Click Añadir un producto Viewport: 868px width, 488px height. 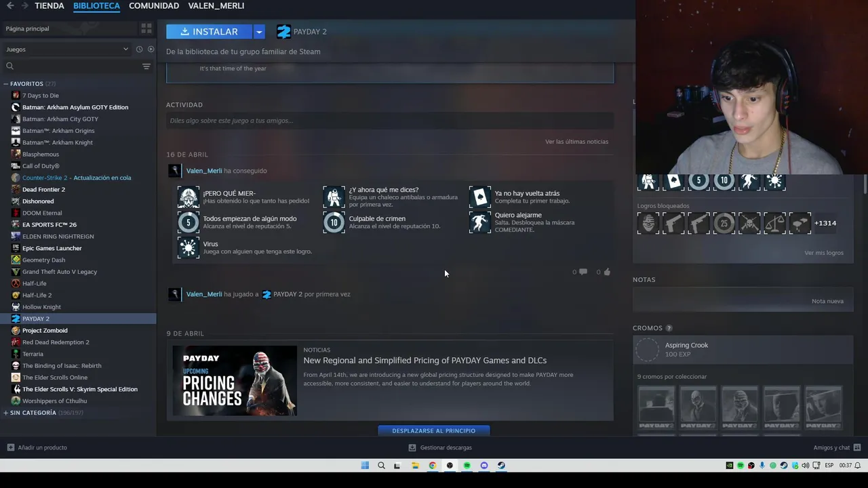[x=37, y=447]
